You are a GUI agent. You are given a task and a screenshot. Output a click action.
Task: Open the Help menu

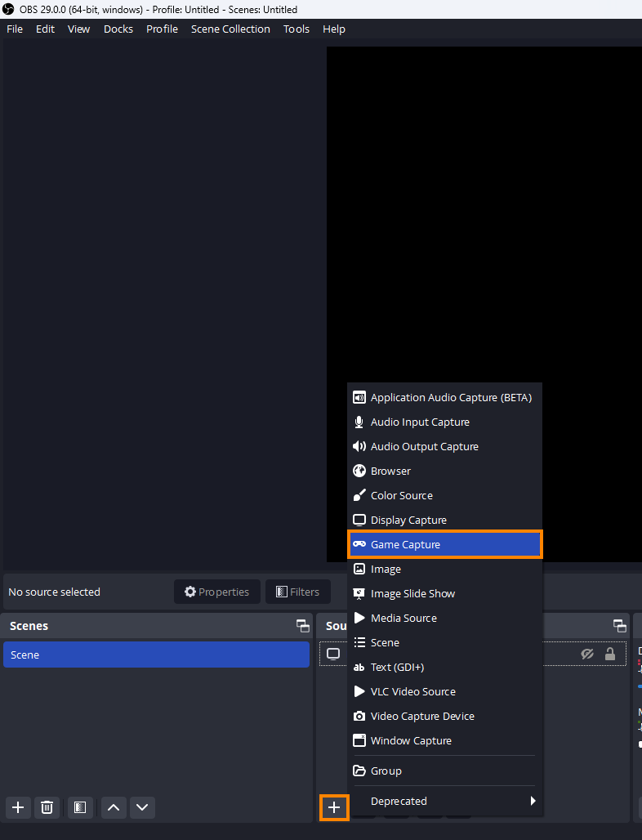click(x=333, y=29)
